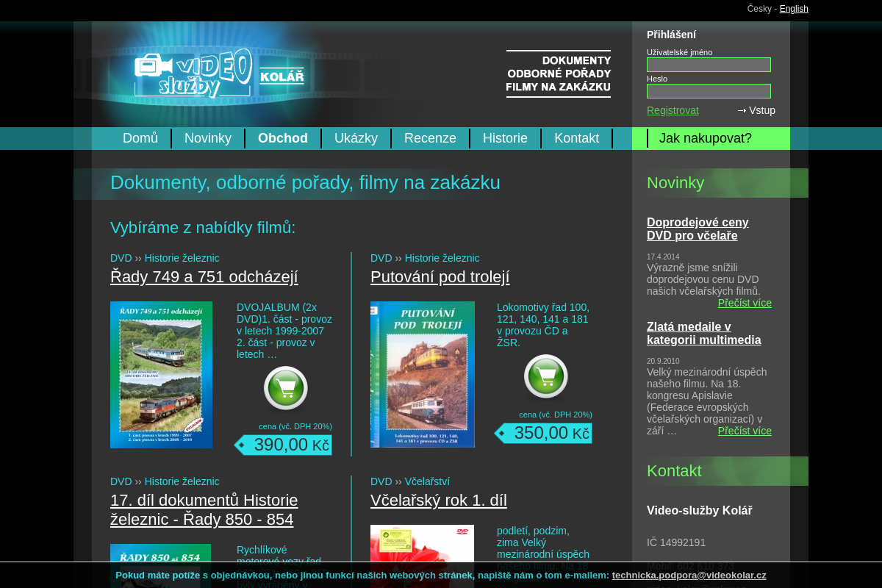Visit the Historie menu item
The width and height of the screenshot is (882, 588).
505,138
